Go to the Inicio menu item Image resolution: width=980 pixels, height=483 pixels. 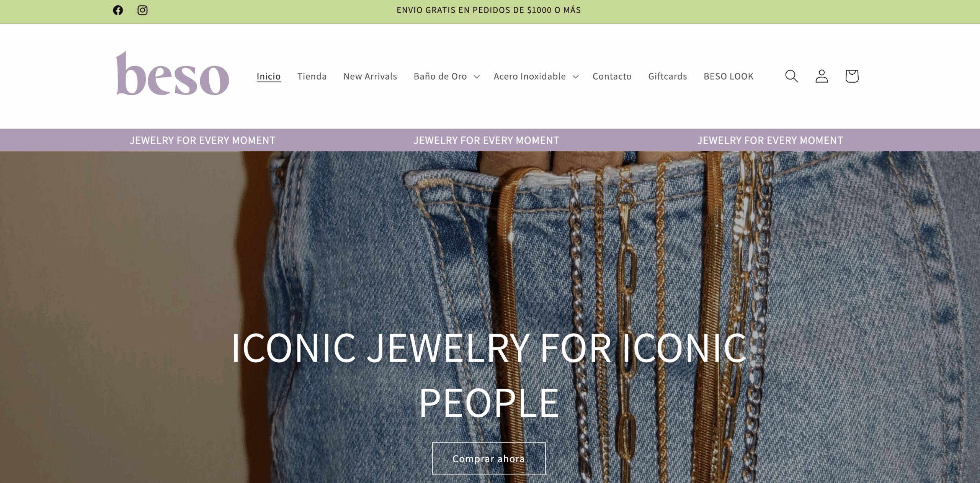click(269, 76)
